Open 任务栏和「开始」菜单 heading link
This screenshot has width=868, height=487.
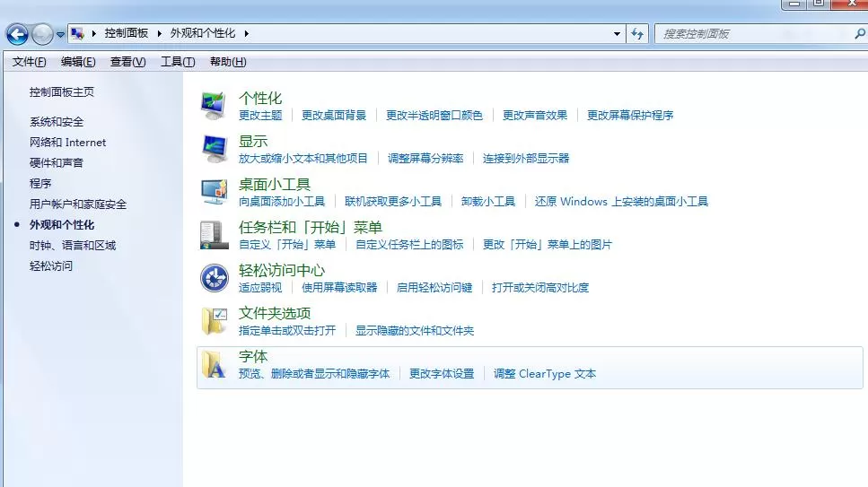pyautogui.click(x=311, y=228)
